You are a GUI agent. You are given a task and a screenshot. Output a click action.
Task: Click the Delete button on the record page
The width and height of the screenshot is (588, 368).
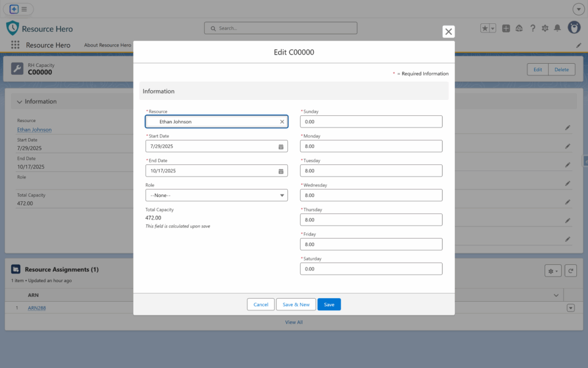click(x=562, y=69)
